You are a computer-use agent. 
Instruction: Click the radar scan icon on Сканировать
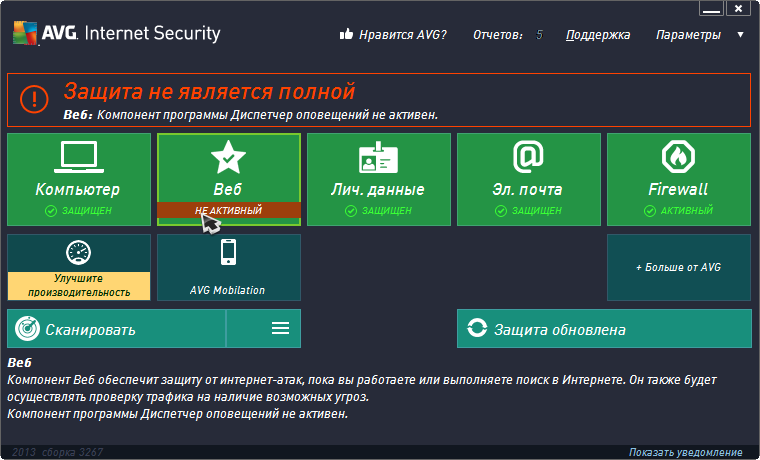tap(27, 329)
